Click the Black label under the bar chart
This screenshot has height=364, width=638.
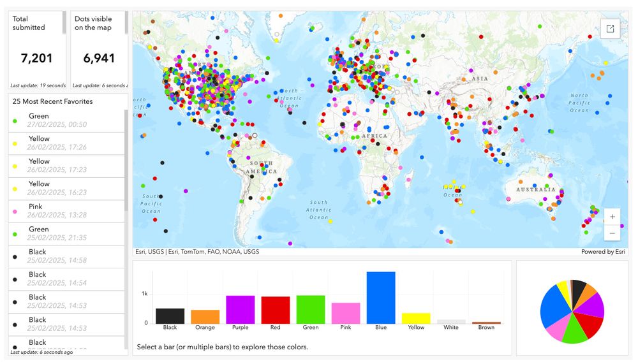pos(170,328)
